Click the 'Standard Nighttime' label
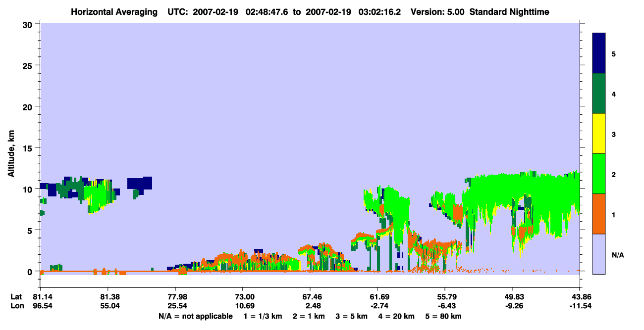This screenshot has height=330, width=644. coord(509,12)
